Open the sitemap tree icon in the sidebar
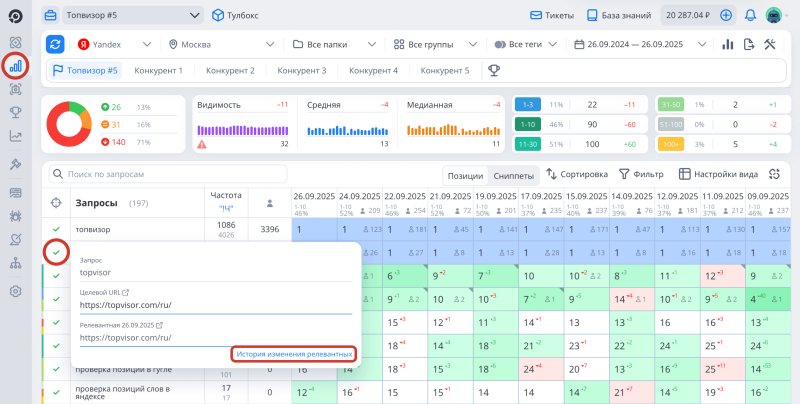 click(x=15, y=263)
